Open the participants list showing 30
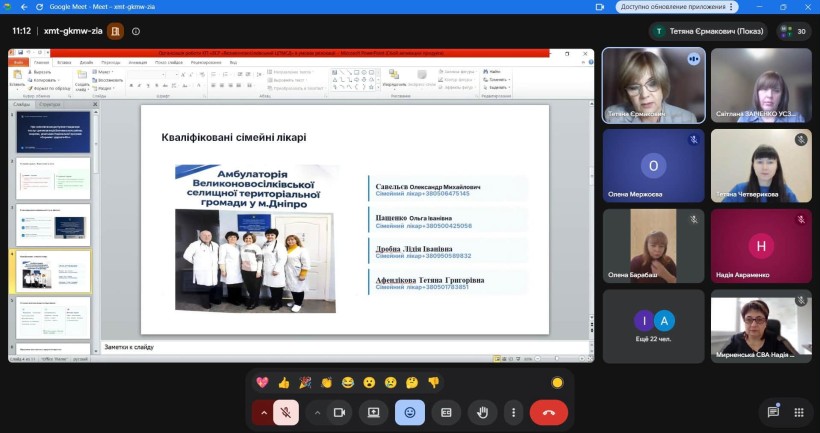820x433 pixels. [x=794, y=31]
